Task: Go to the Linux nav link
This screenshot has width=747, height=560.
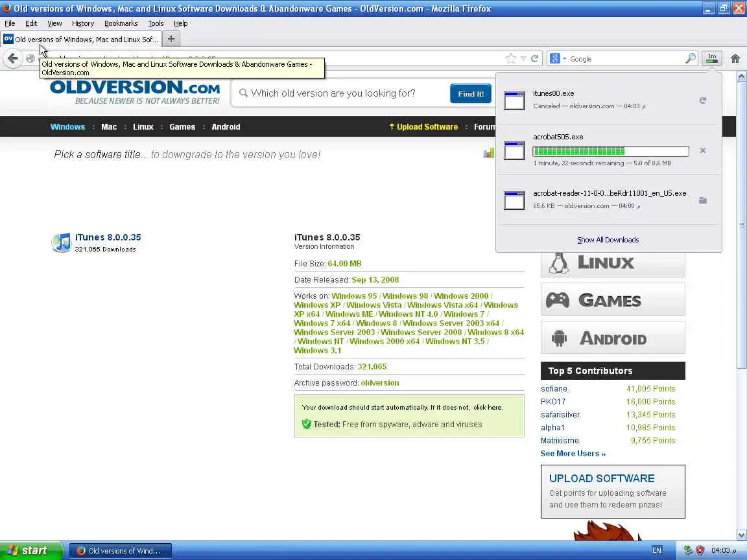Action: [x=143, y=126]
